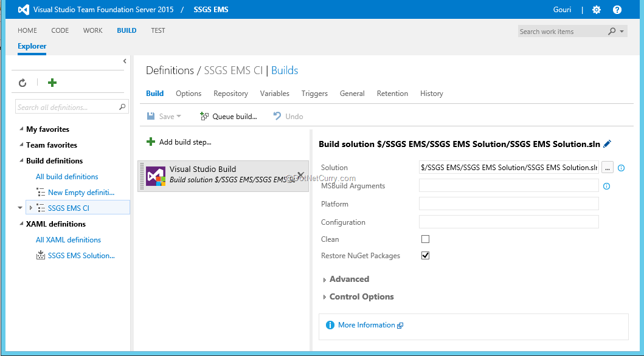The height and width of the screenshot is (356, 644).
Task: Uncheck Restore NuGet Packages
Action: pos(426,256)
